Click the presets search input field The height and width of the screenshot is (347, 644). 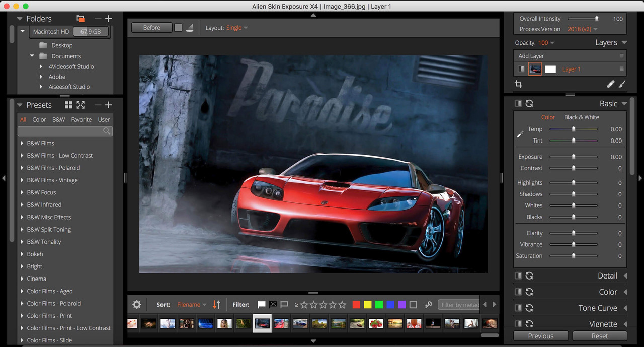(x=65, y=131)
